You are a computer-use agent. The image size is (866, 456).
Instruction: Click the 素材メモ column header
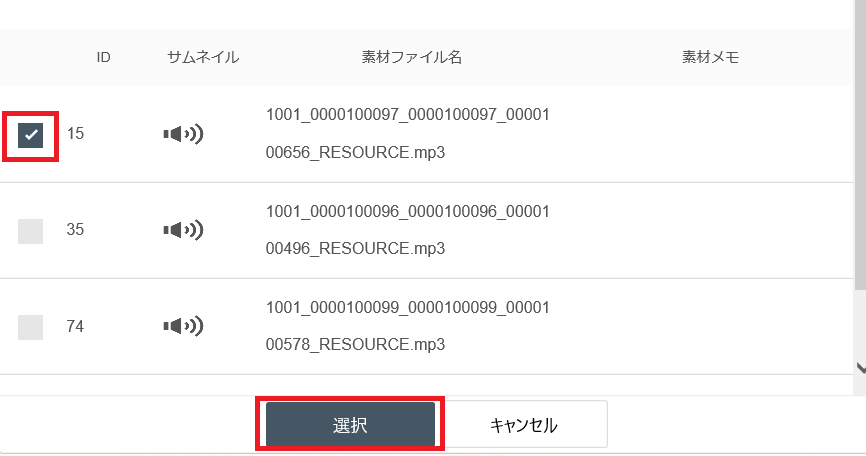[x=710, y=57]
